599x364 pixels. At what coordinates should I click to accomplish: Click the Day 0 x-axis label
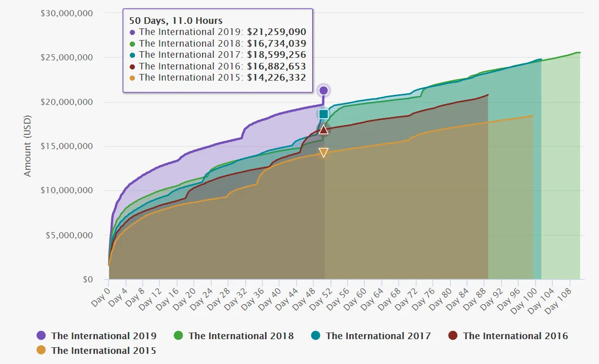coord(100,297)
